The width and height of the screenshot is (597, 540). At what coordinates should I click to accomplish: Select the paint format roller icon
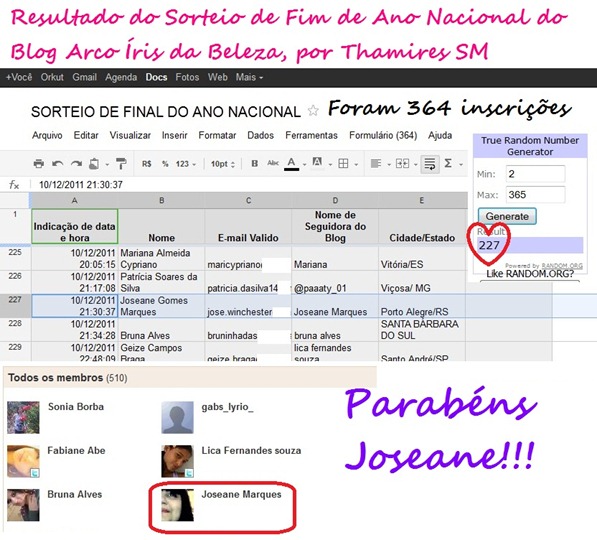tap(121, 164)
